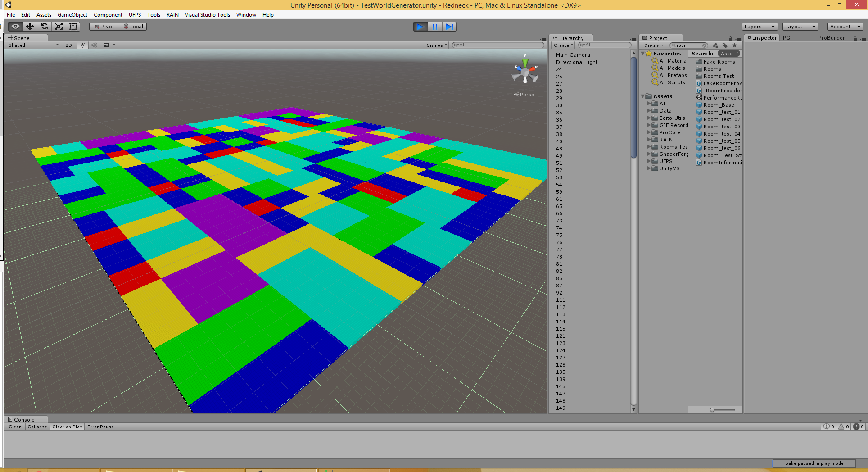This screenshot has width=868, height=472.
Task: Open the Gizmos dropdown
Action: [x=437, y=45]
